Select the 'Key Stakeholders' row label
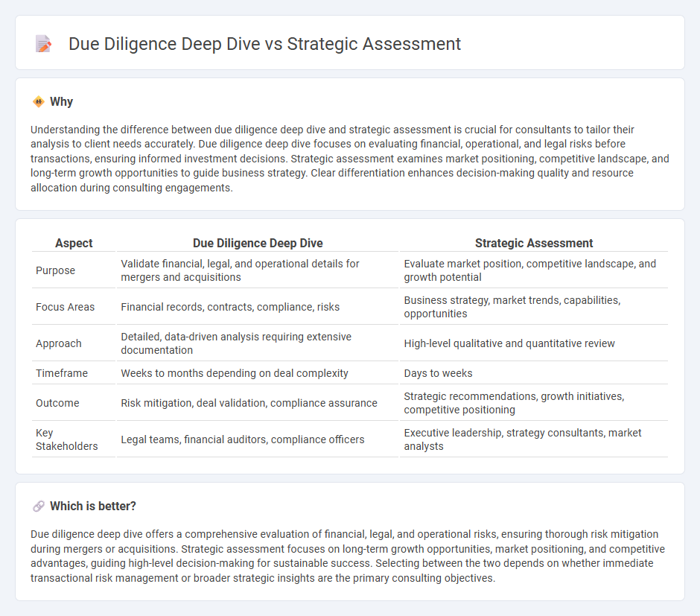The height and width of the screenshot is (616, 700). [x=66, y=439]
